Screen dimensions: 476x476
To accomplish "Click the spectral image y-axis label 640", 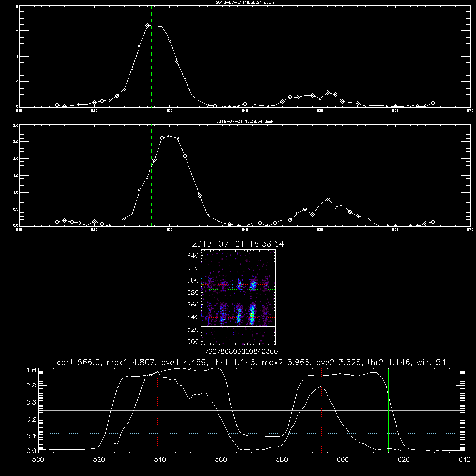I will [x=193, y=256].
